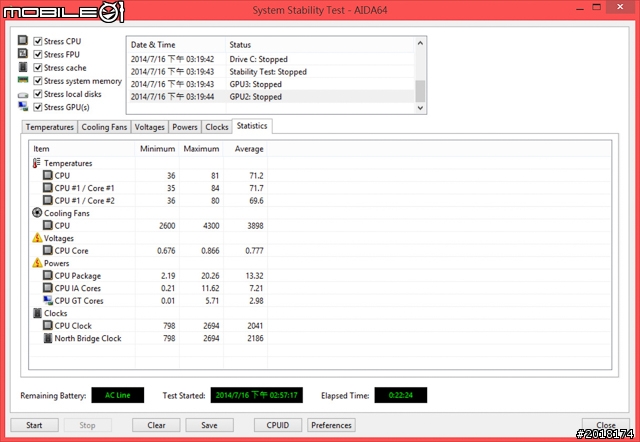Click the thermometer icon next to Temperatures
Viewport: 640px width, 442px height.
[37, 163]
